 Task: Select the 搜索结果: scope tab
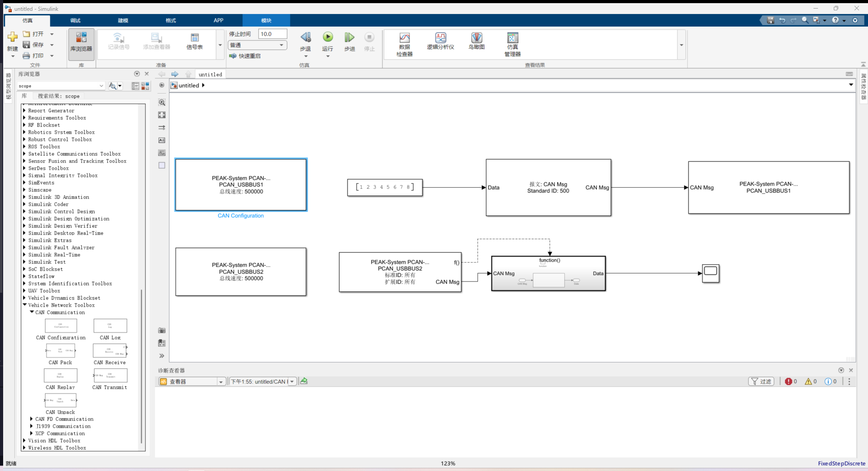pos(59,96)
